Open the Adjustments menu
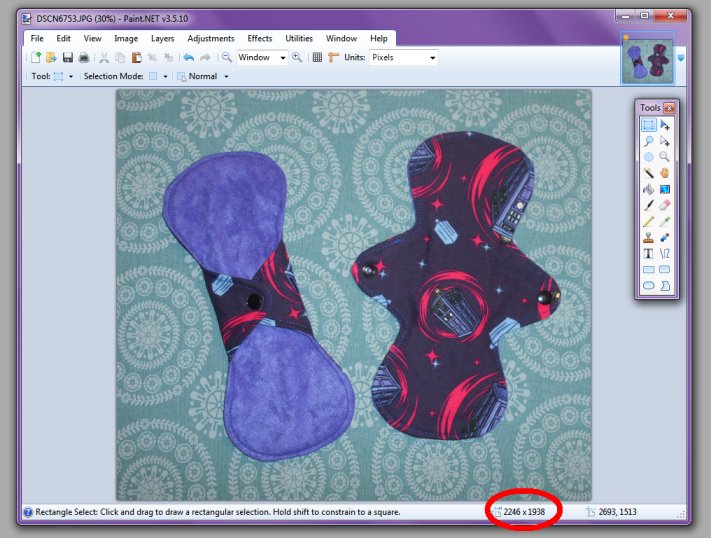This screenshot has width=711, height=538. (211, 38)
